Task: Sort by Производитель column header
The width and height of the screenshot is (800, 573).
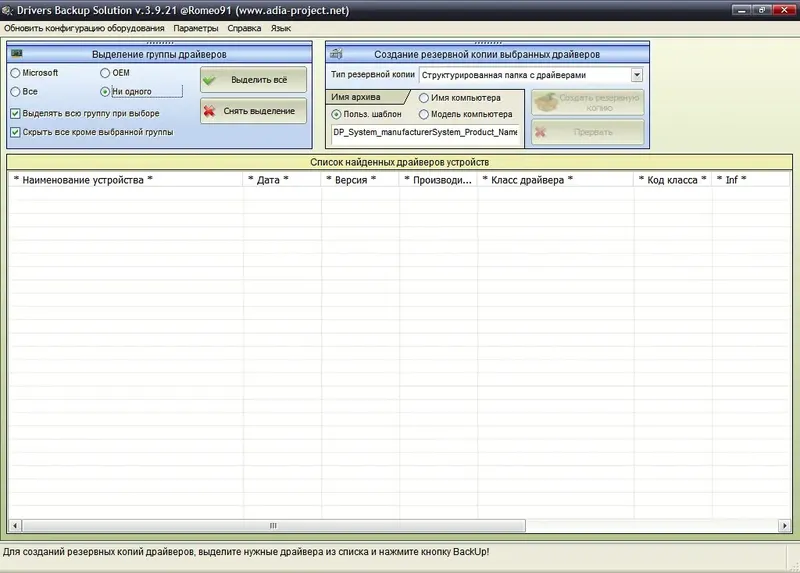Action: click(438, 180)
